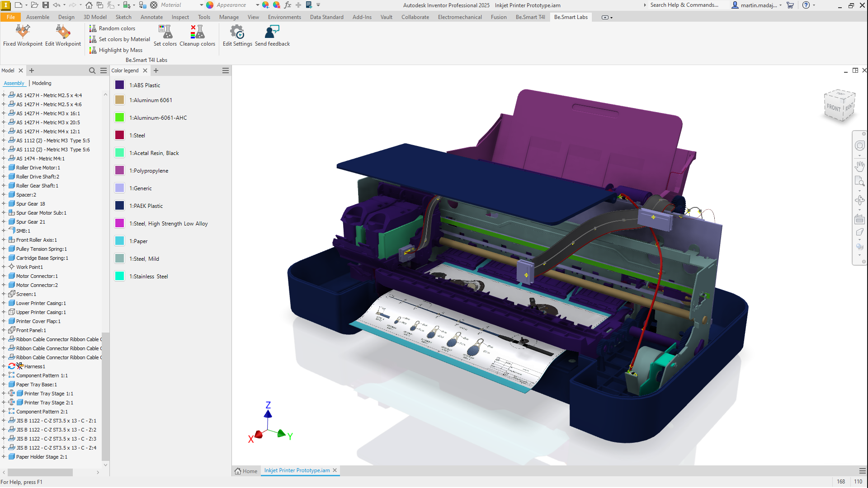Click the Steel color swatch in legend
Screen dimensions: 868x488
(x=119, y=135)
